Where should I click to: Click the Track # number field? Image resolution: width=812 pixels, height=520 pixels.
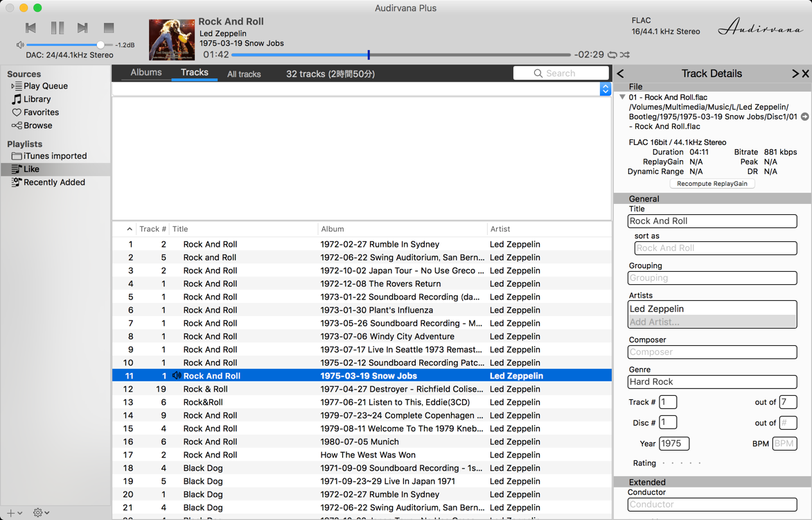coord(667,402)
